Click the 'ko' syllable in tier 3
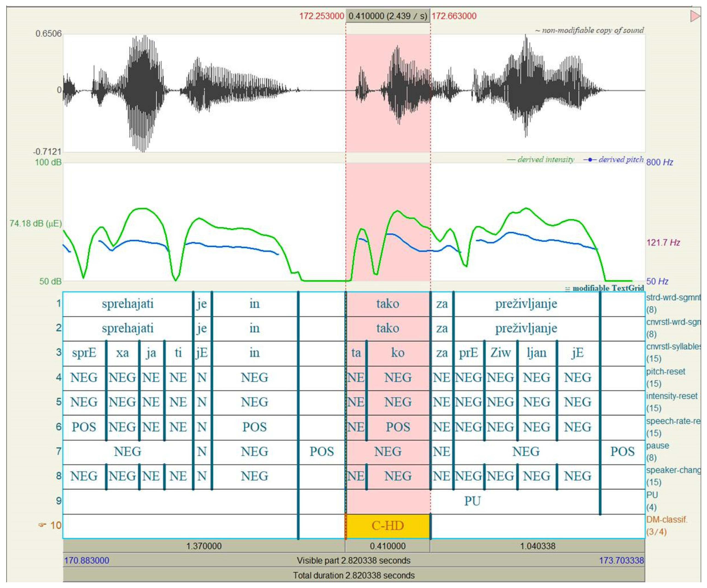Screen dimensions: 707x588 [398, 353]
